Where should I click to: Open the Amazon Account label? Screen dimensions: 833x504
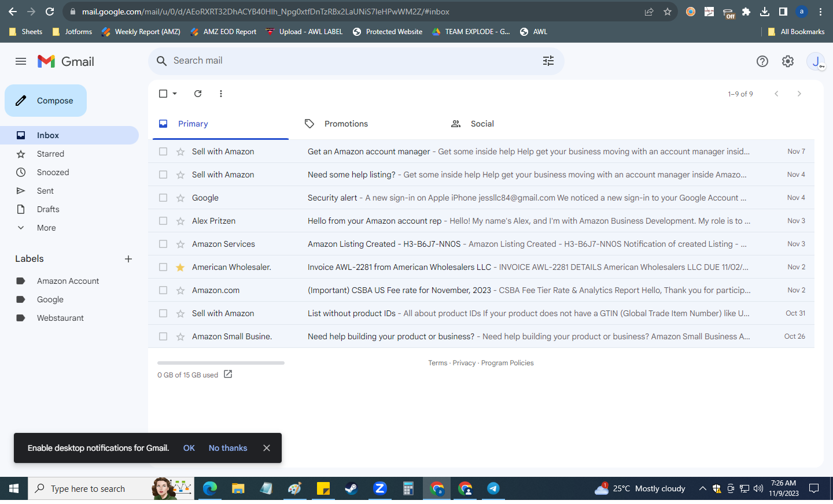(x=69, y=281)
